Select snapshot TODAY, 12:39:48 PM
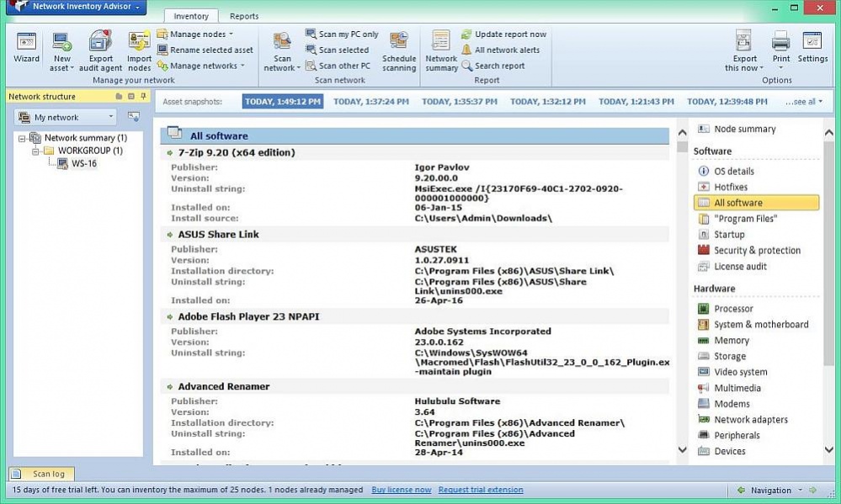 [727, 101]
